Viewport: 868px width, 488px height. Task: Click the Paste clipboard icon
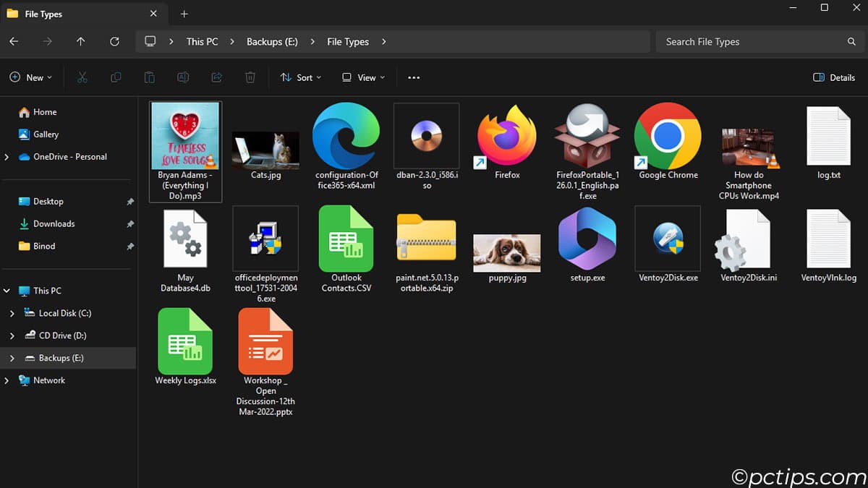coord(149,77)
